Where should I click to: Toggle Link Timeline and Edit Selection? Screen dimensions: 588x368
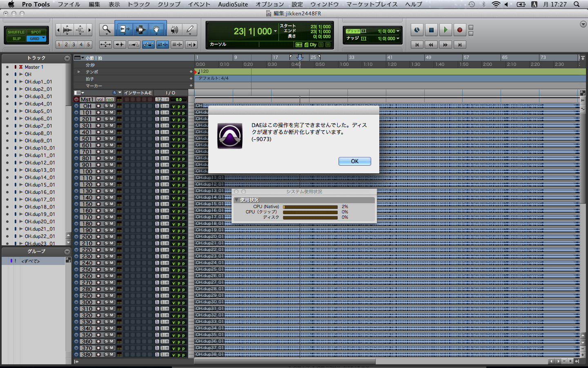pos(163,45)
